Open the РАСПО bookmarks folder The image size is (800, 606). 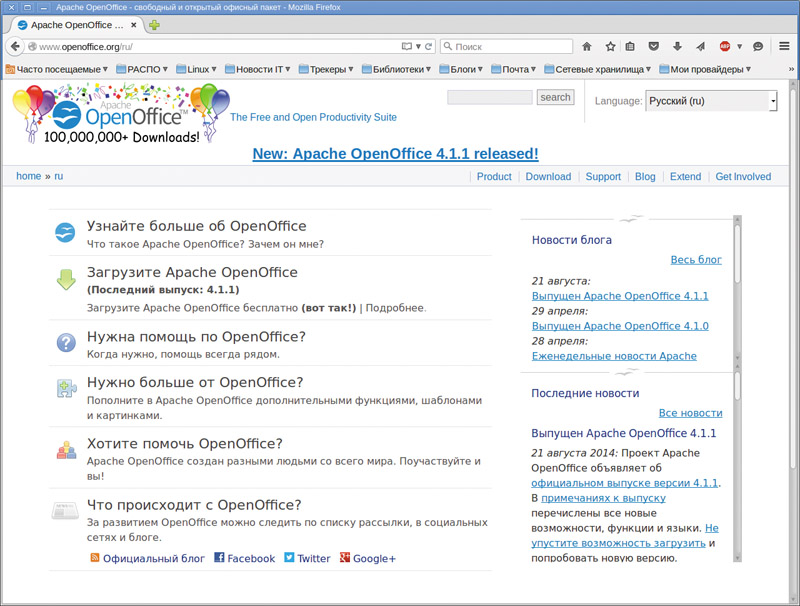tap(142, 69)
